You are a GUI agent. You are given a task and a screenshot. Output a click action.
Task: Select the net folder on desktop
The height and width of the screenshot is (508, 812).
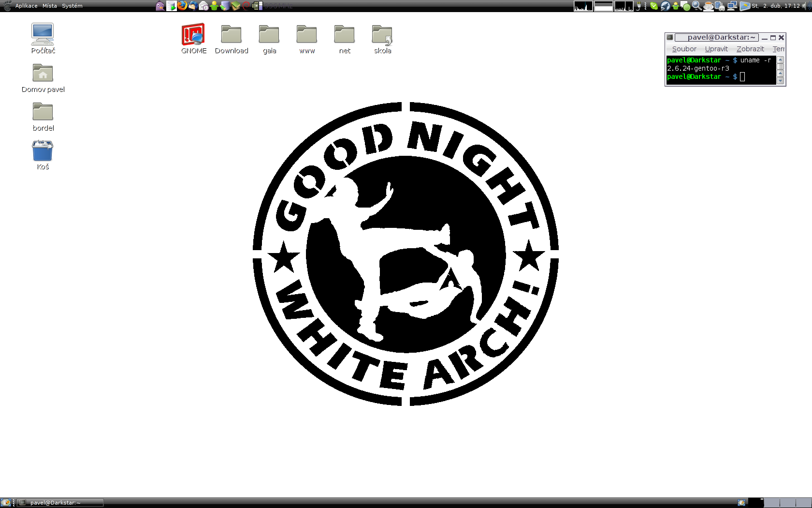345,39
